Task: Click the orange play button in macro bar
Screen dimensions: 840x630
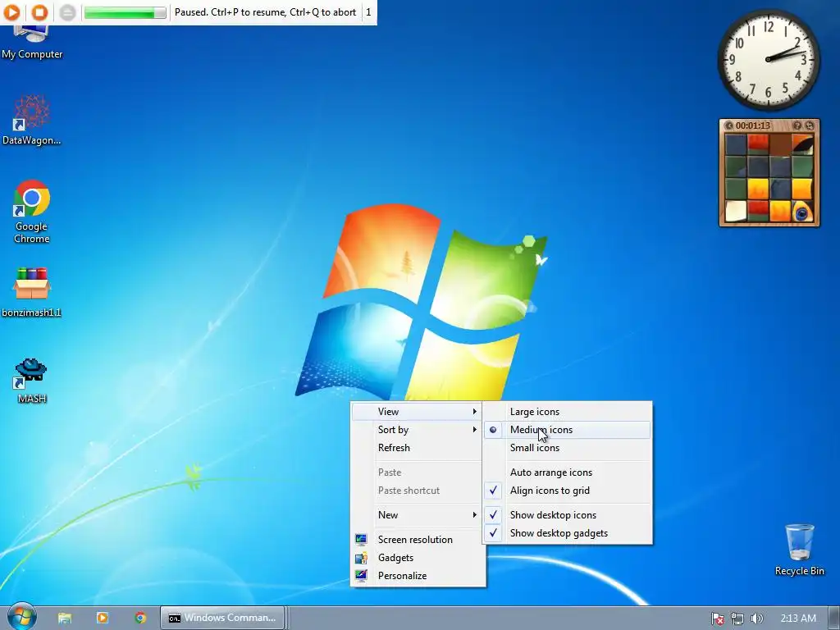Action: 11,11
